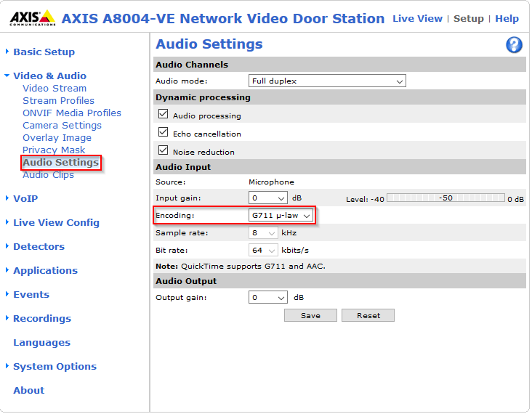Open ONVIF Media Profiles page
532x414 pixels.
(72, 113)
